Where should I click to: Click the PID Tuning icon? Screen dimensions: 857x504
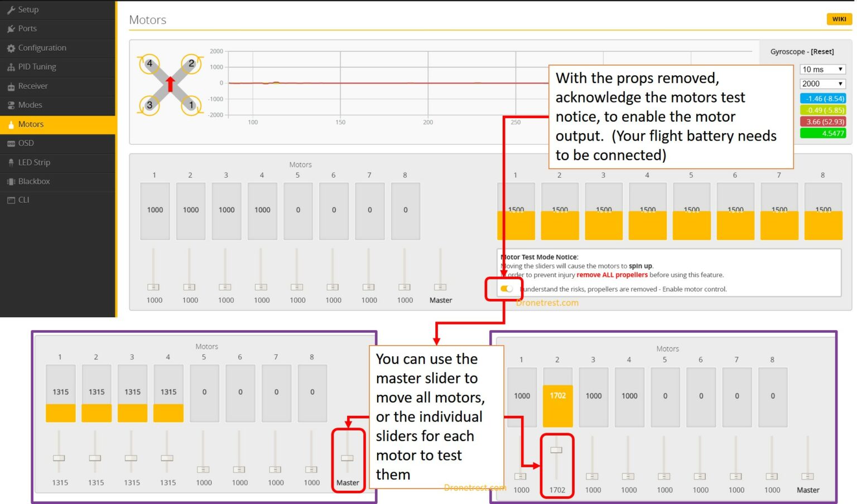11,67
